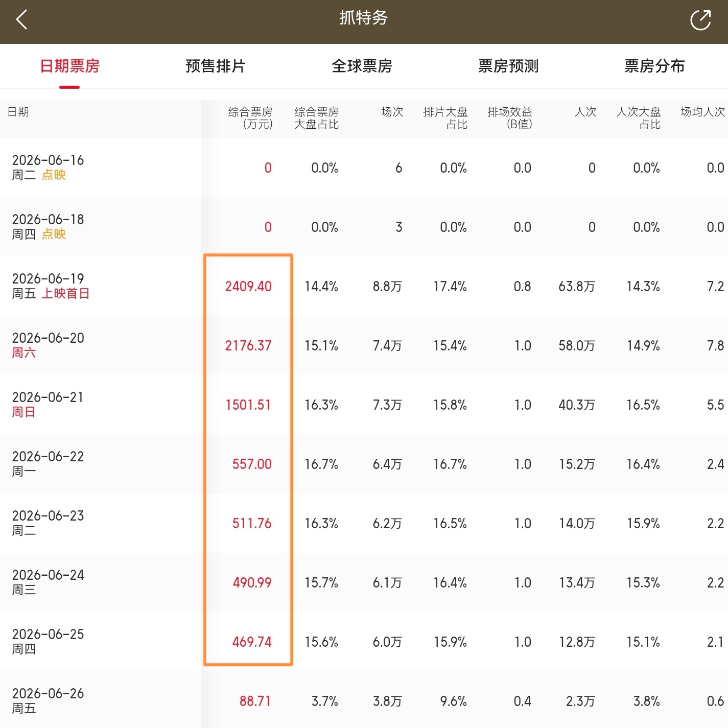Click the 场次 column header

click(392, 112)
